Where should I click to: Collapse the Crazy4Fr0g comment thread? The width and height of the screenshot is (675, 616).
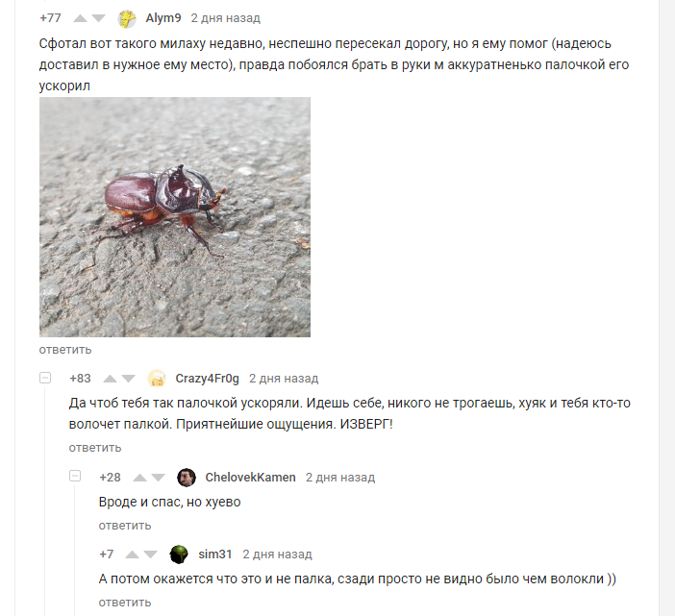(x=45, y=378)
